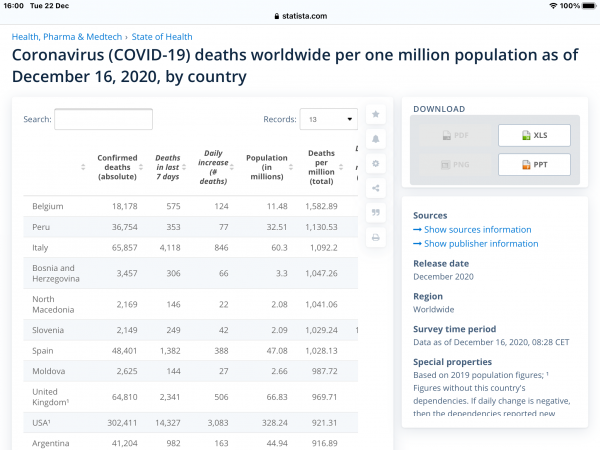The height and width of the screenshot is (450, 600).
Task: Sort by Daily increase (# deaths) column
Action: tap(232, 167)
